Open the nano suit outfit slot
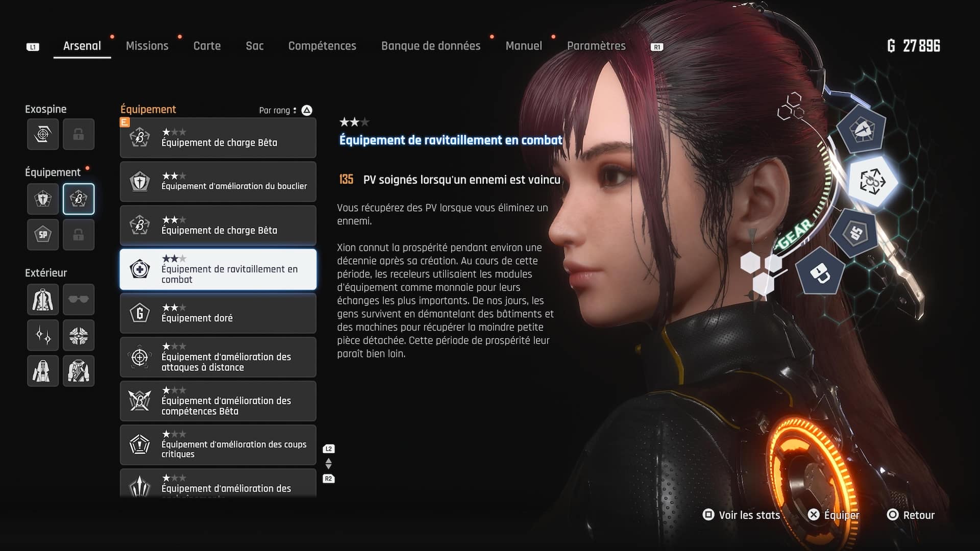This screenshot has width=980, height=551. [x=43, y=299]
